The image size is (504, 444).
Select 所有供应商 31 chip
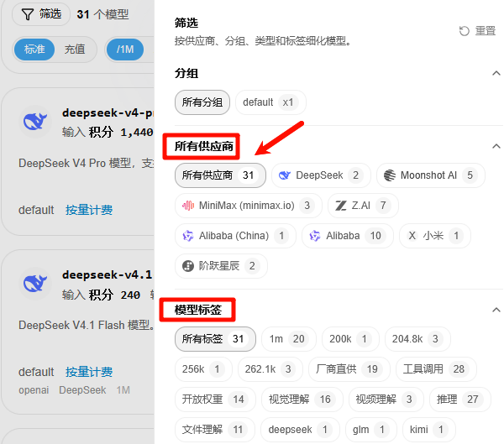point(220,175)
